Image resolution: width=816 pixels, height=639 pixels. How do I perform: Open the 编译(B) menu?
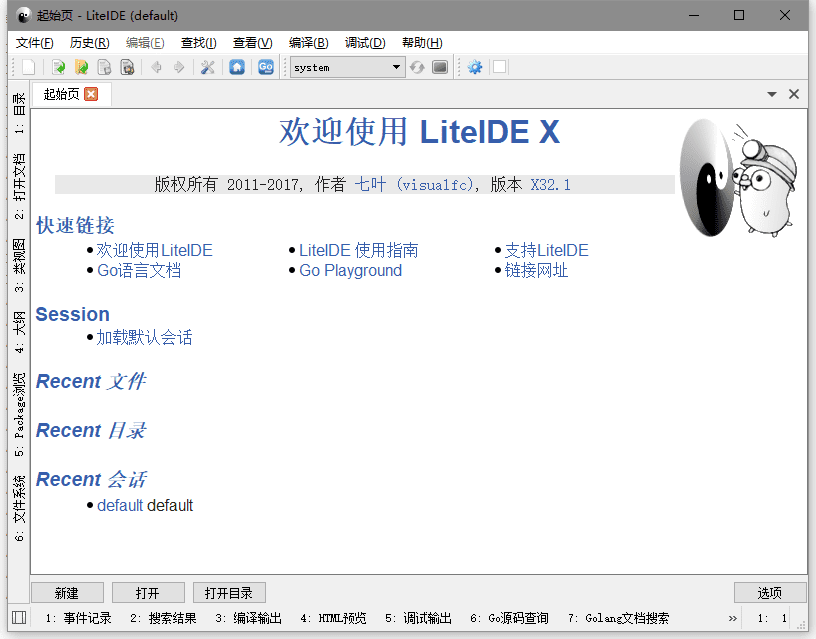click(x=309, y=43)
